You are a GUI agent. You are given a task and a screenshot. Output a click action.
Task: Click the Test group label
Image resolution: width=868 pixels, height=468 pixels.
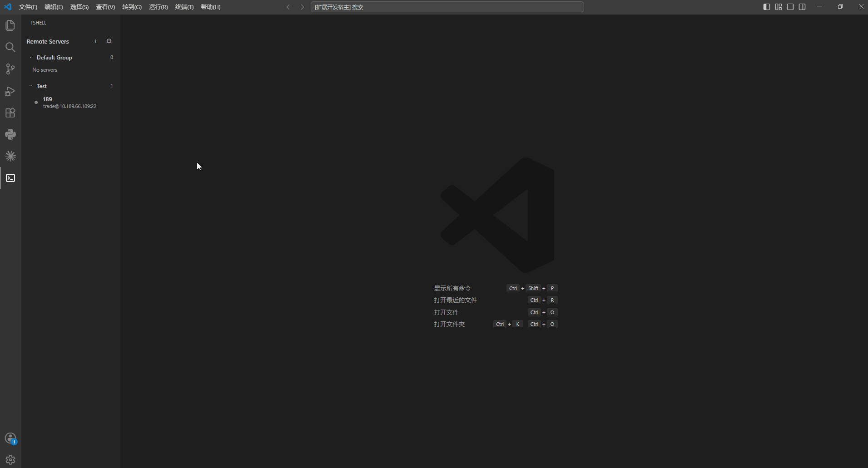coord(42,86)
